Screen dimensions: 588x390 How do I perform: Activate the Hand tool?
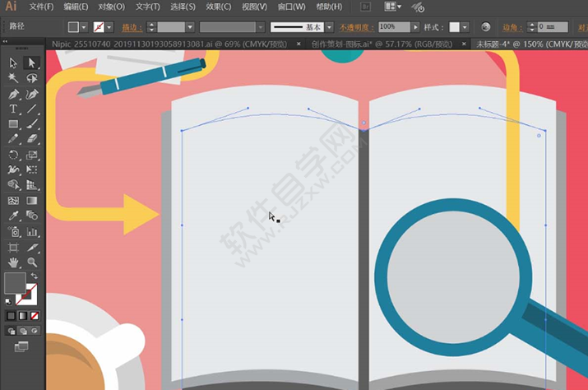click(14, 262)
